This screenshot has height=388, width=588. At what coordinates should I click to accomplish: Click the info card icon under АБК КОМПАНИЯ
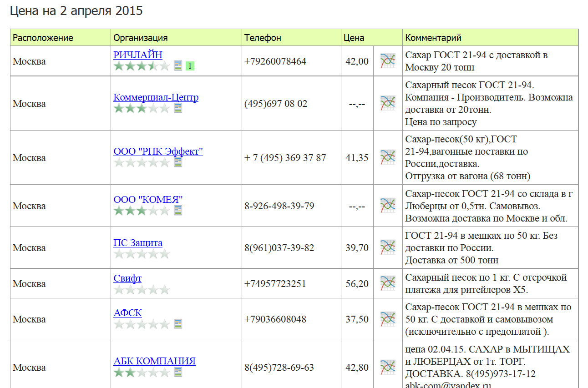pyautogui.click(x=178, y=372)
